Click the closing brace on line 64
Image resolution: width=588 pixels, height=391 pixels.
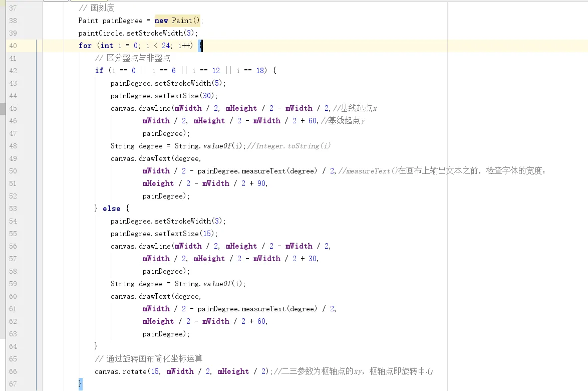coord(96,346)
